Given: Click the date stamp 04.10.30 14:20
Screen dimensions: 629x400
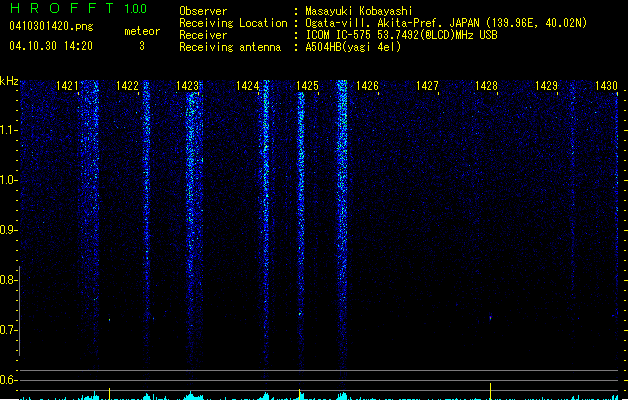Looking at the screenshot, I should coord(51,46).
